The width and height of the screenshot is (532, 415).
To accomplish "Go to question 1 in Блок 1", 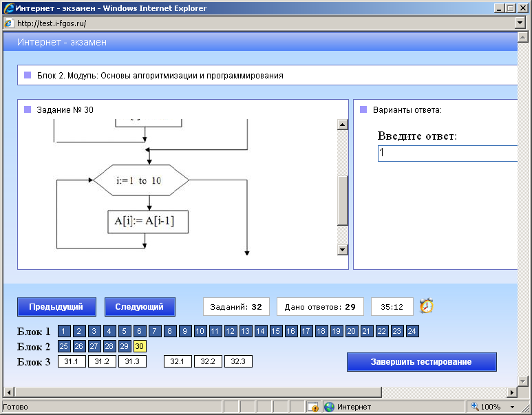I will [64, 331].
